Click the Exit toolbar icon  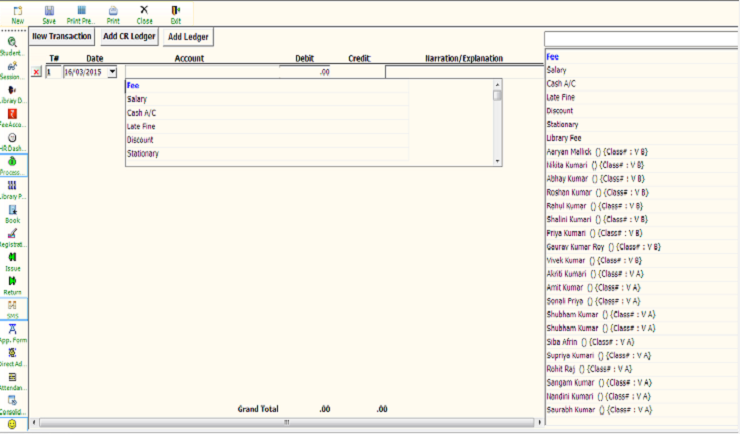pos(176,13)
